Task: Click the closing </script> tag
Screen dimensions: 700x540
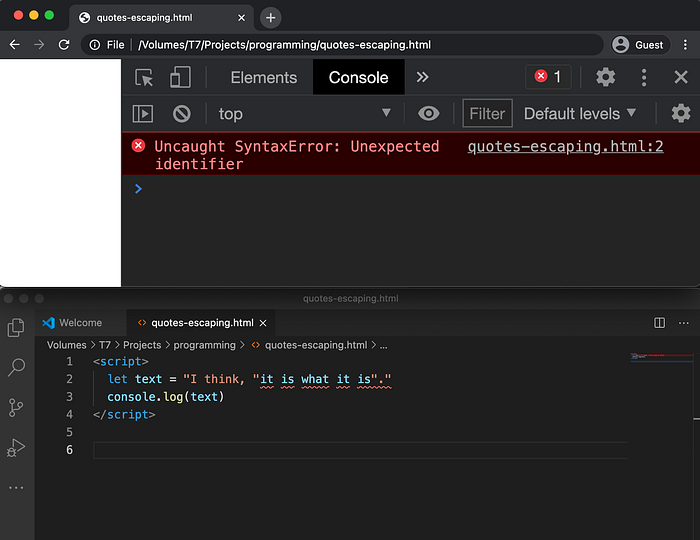Action: click(124, 415)
